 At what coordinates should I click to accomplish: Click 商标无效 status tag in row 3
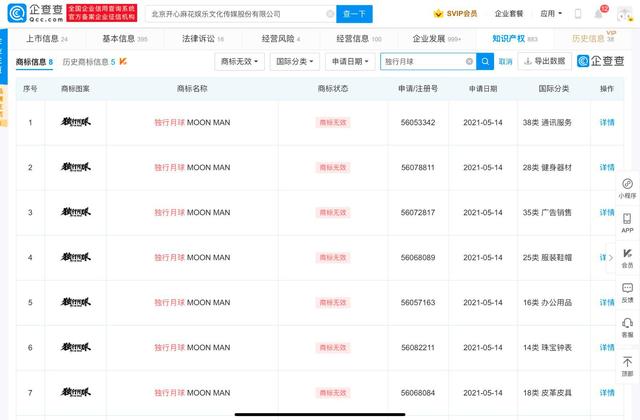[x=333, y=212]
